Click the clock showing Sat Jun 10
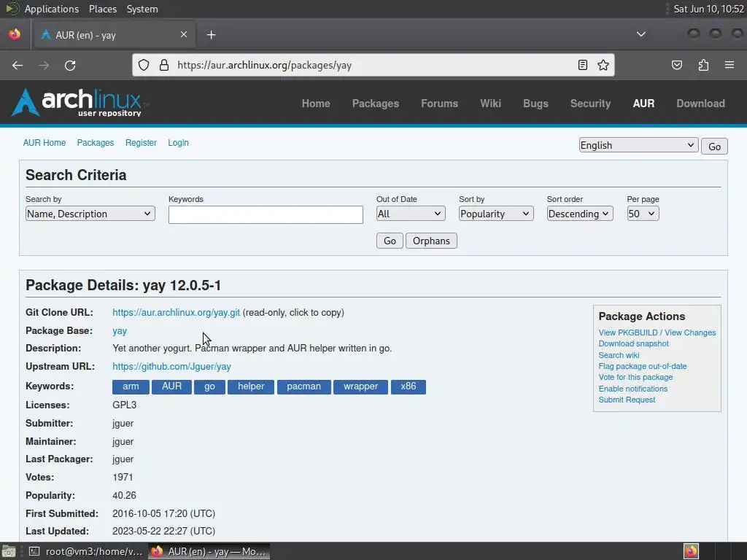Image resolution: width=747 pixels, height=560 pixels. pyautogui.click(x=708, y=9)
